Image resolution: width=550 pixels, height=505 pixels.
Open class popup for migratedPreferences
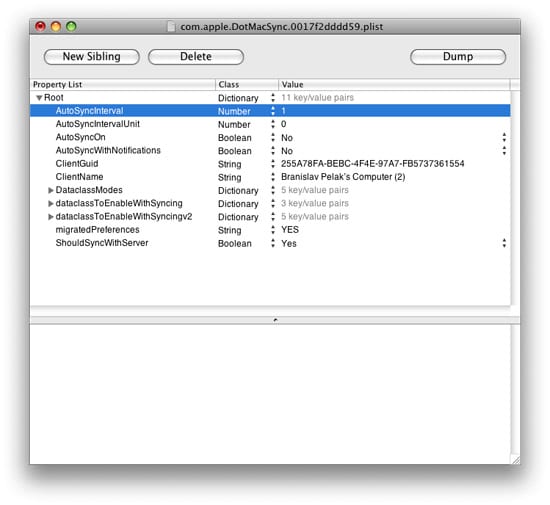273,230
